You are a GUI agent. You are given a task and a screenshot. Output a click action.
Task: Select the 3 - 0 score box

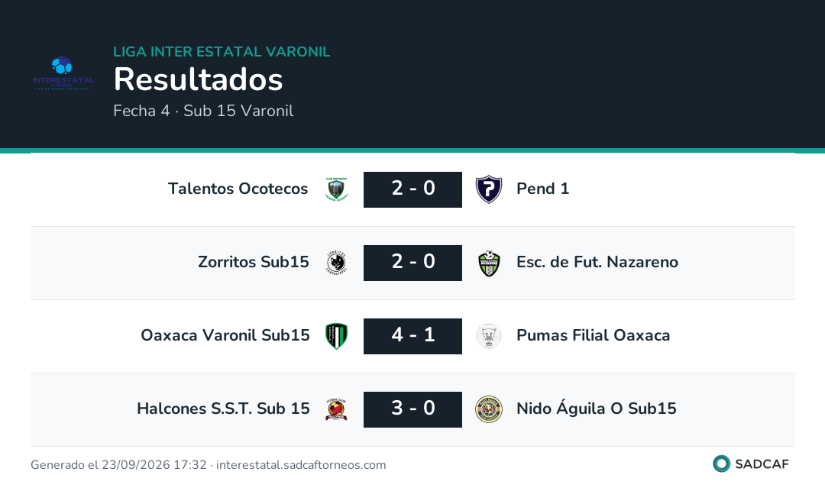413,409
